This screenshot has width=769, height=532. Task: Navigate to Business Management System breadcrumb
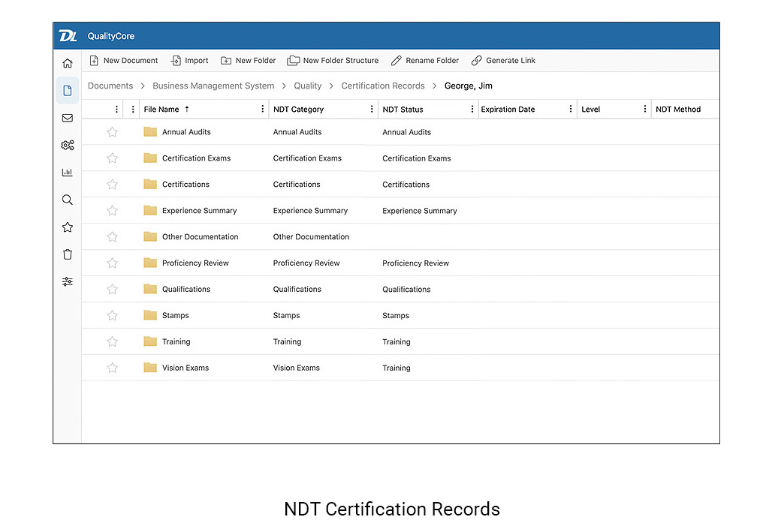pos(213,86)
